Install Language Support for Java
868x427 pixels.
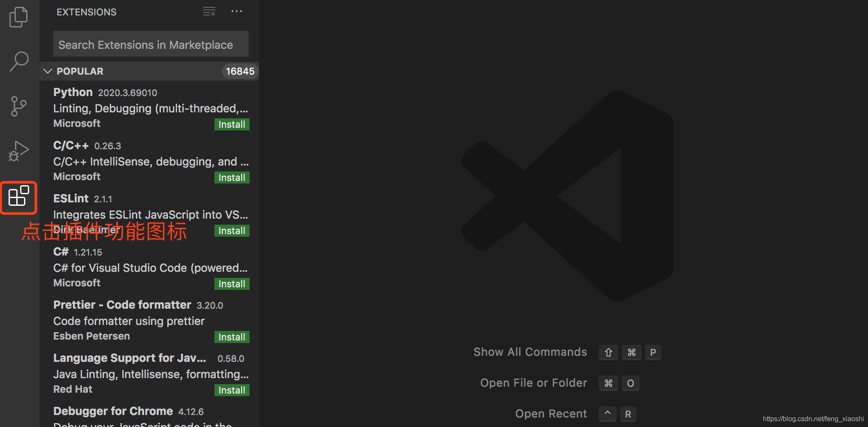click(232, 390)
